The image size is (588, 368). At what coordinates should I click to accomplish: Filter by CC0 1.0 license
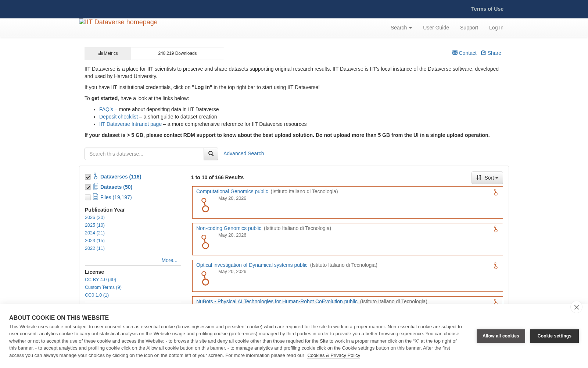coord(97,295)
